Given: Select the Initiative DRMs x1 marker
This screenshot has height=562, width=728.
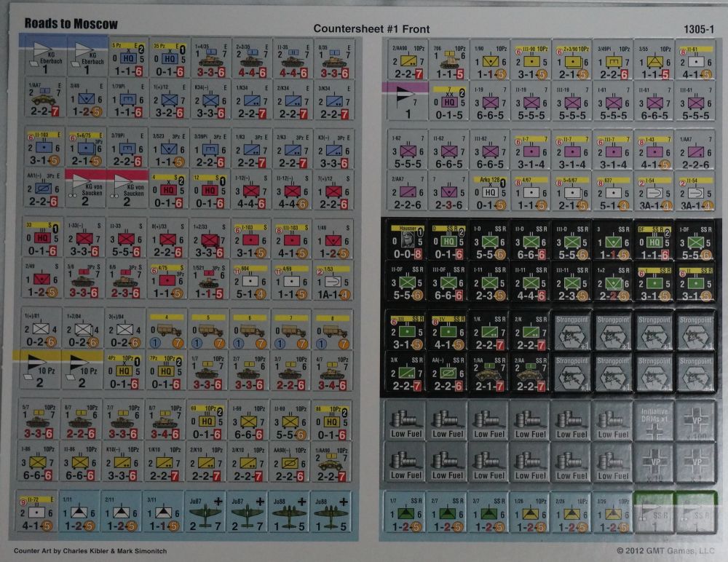Looking at the screenshot, I should (x=654, y=421).
